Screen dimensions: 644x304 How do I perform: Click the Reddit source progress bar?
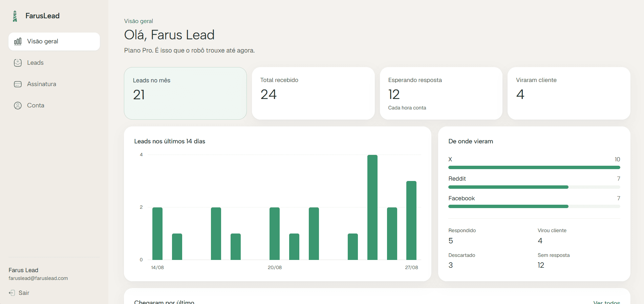coord(534,187)
